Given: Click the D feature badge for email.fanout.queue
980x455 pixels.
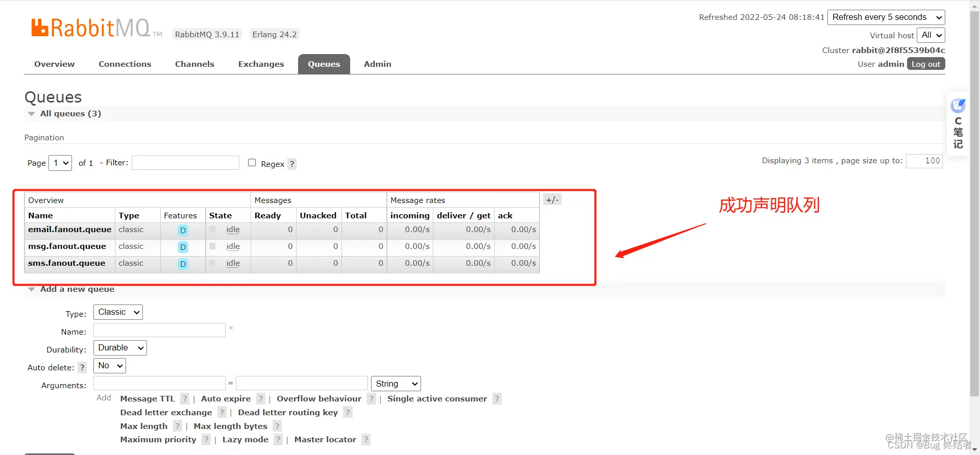Looking at the screenshot, I should [183, 230].
